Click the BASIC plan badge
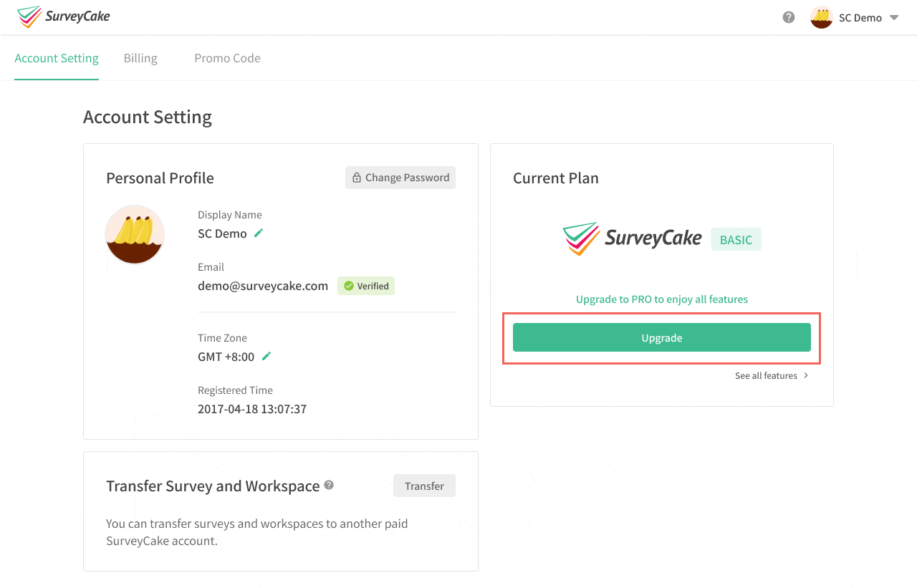Viewport: 917px width, 588px height. pos(736,239)
